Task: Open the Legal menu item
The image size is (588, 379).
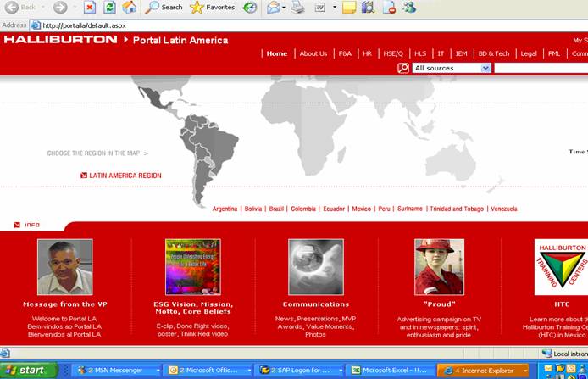Action: pyautogui.click(x=529, y=53)
